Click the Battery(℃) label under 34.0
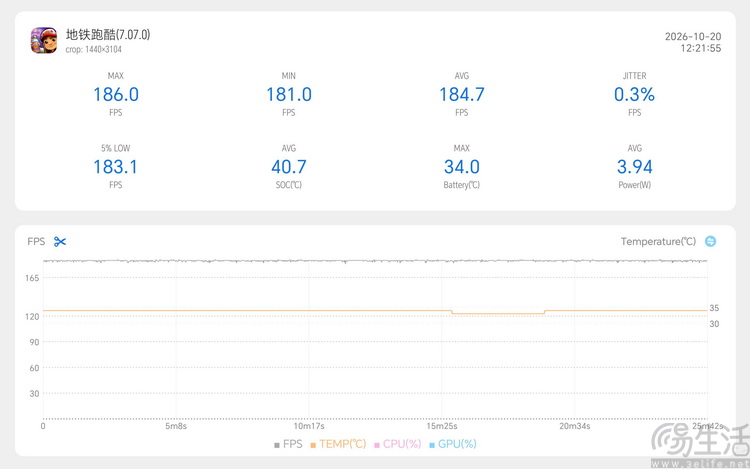The height and width of the screenshot is (469, 750). coord(462,185)
